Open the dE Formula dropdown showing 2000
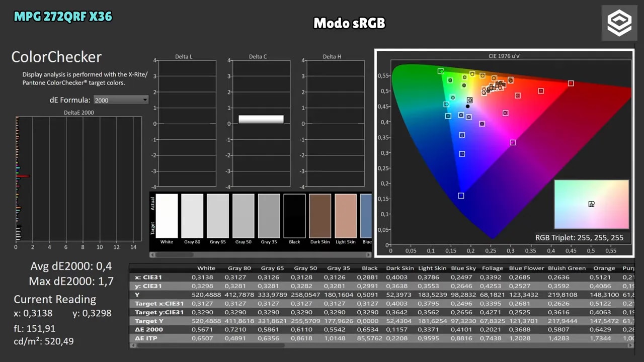This screenshot has width=644, height=362. coord(121,100)
